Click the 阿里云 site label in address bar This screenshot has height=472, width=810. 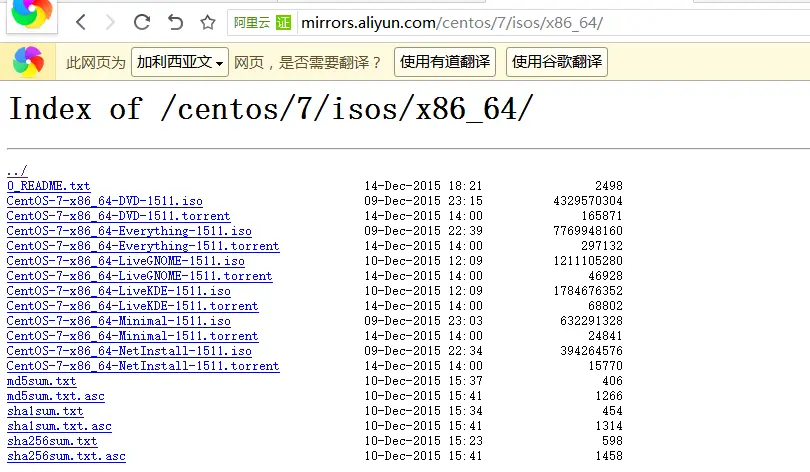pyautogui.click(x=252, y=23)
